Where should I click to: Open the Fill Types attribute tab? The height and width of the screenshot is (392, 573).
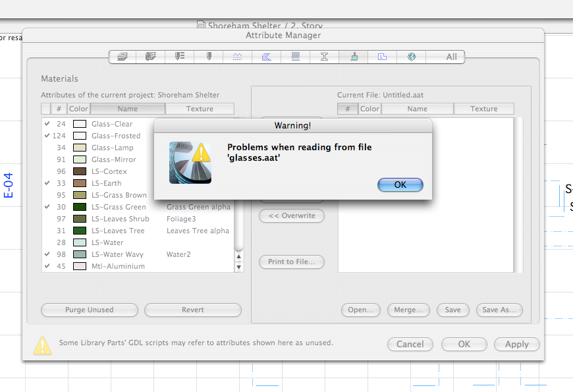point(266,57)
